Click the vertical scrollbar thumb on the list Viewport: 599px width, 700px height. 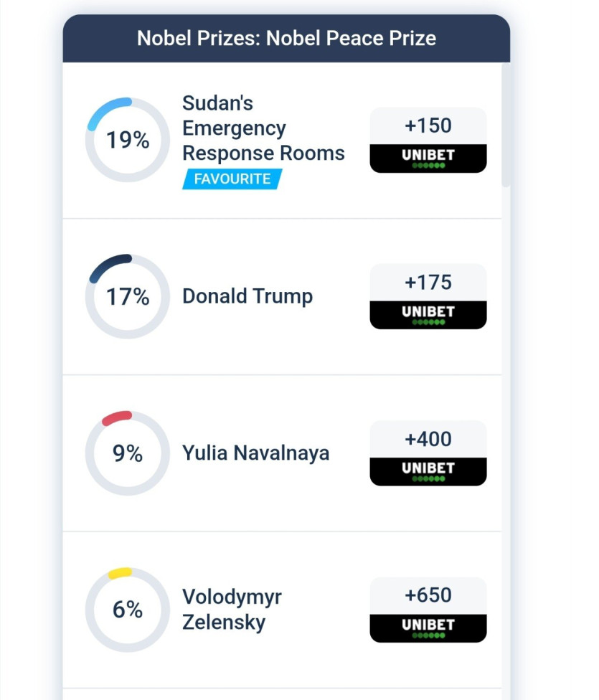(x=506, y=126)
